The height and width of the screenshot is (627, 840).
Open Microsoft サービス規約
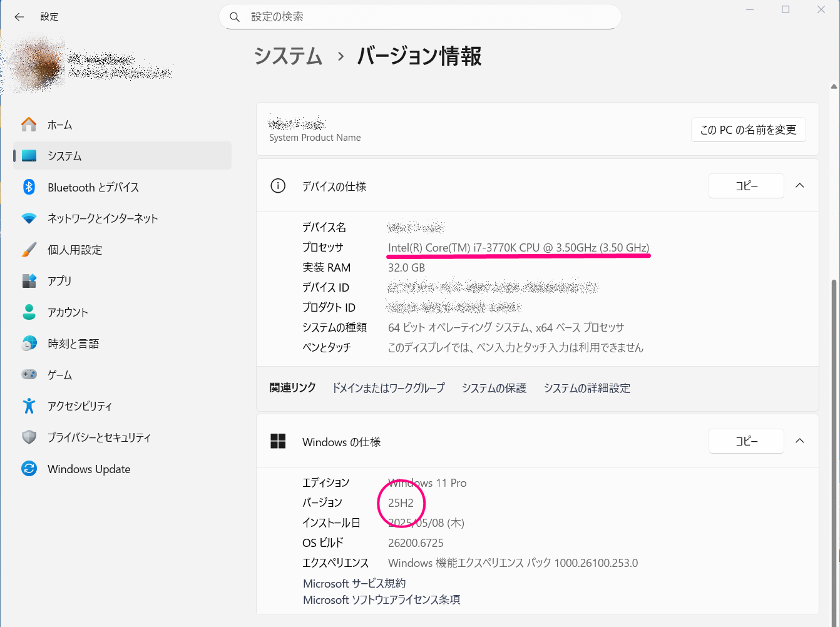coord(355,583)
